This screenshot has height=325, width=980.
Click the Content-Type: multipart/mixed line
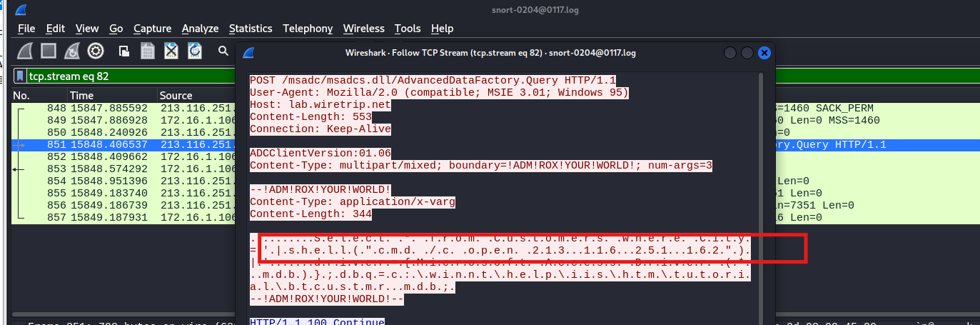click(x=481, y=166)
